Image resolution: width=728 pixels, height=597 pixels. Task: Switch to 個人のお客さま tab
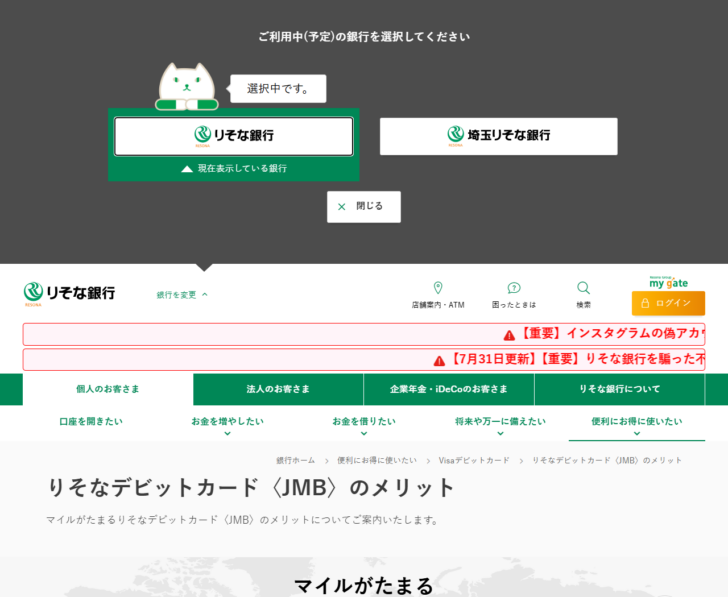point(108,389)
